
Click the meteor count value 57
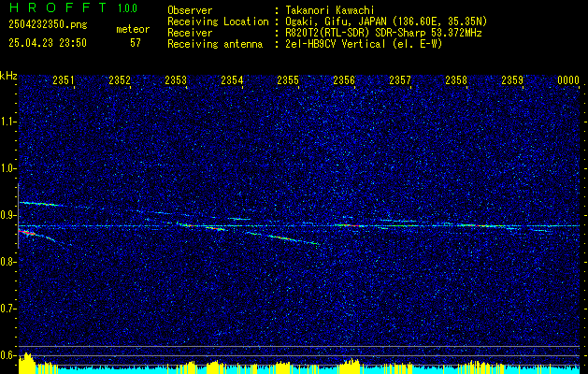click(136, 43)
